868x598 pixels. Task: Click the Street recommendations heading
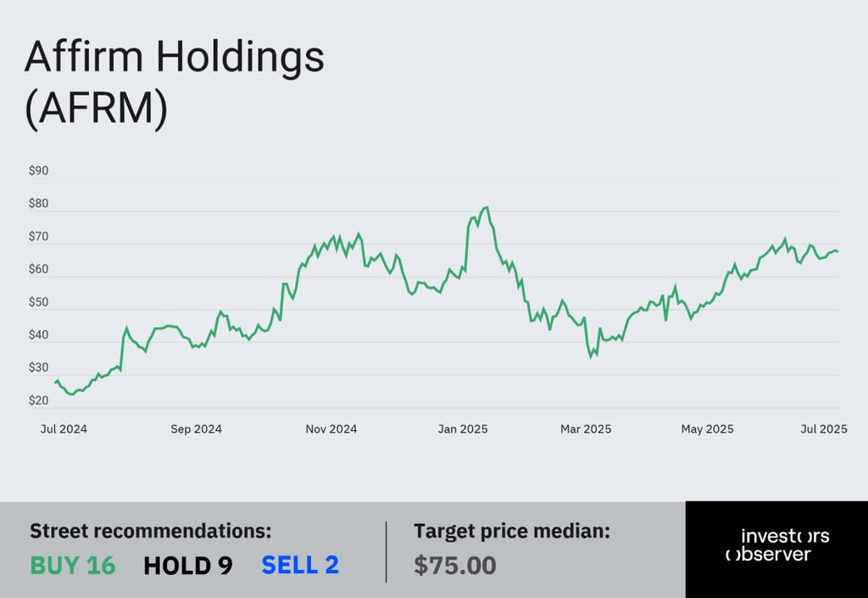[151, 531]
